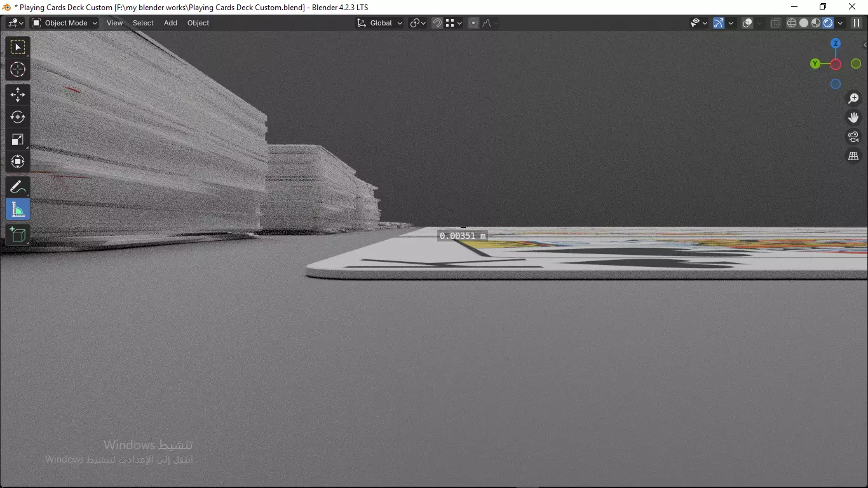Toggle viewport overlays display
The width and height of the screenshot is (868, 488).
coord(748,23)
